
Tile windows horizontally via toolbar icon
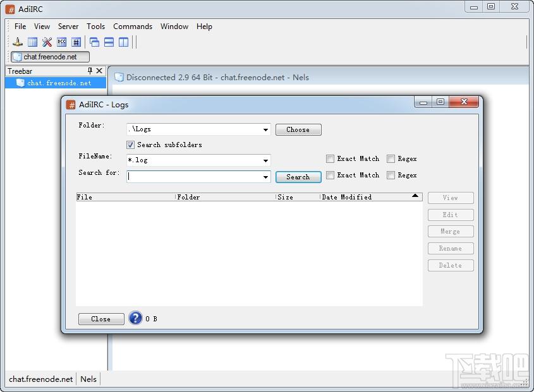pyautogui.click(x=109, y=42)
